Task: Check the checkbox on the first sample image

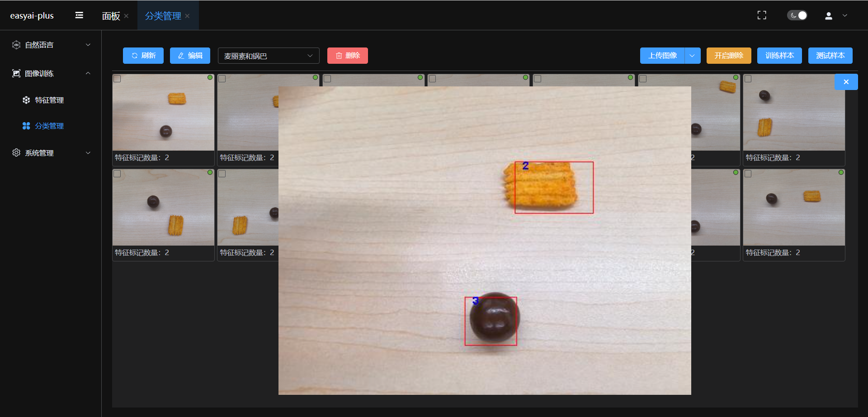Action: tap(117, 79)
